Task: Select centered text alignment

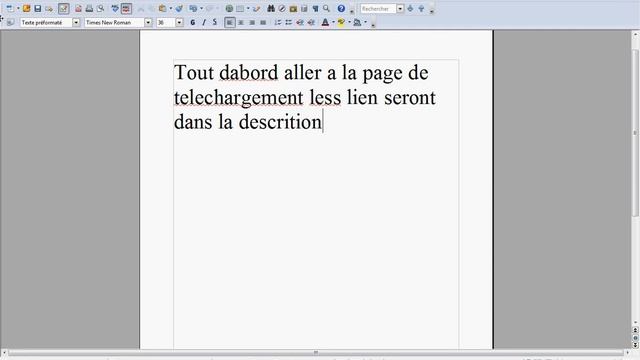Action: [241, 22]
